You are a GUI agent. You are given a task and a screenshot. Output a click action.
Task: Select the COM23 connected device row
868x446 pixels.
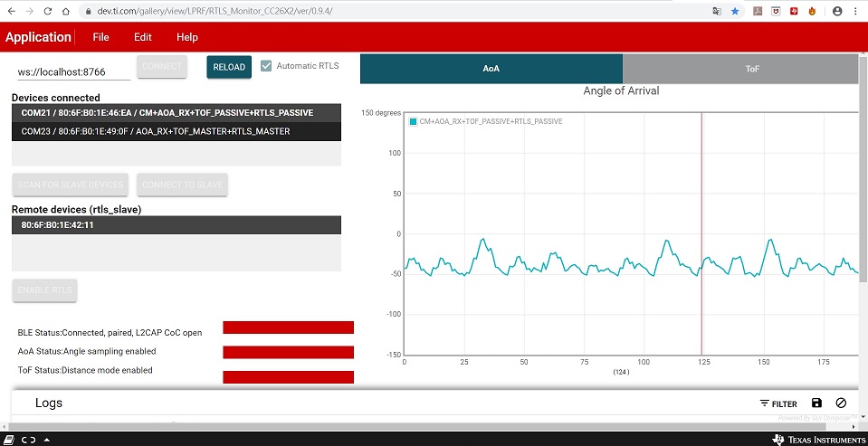(176, 132)
